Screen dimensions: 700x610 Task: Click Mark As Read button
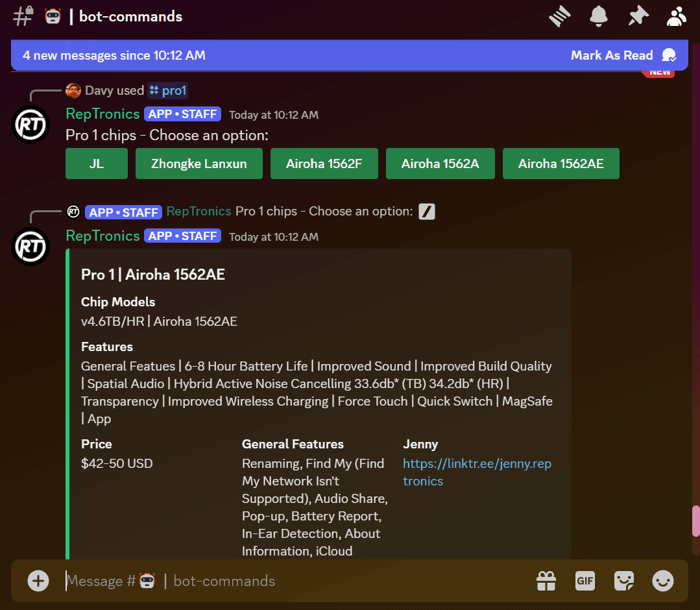point(623,55)
